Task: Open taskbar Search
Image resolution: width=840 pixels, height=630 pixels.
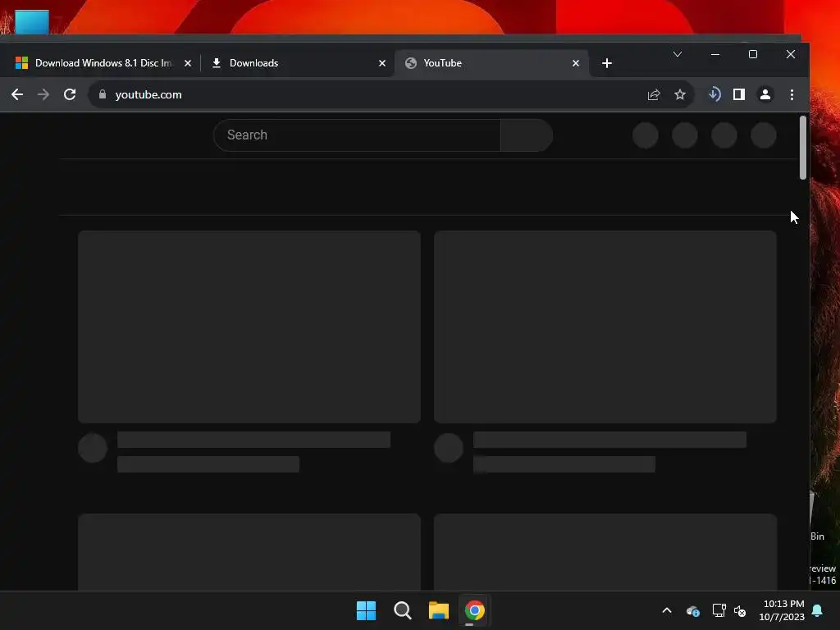Action: click(402, 610)
